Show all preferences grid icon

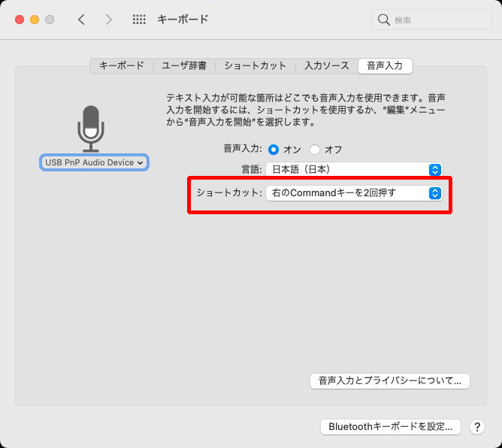[139, 20]
